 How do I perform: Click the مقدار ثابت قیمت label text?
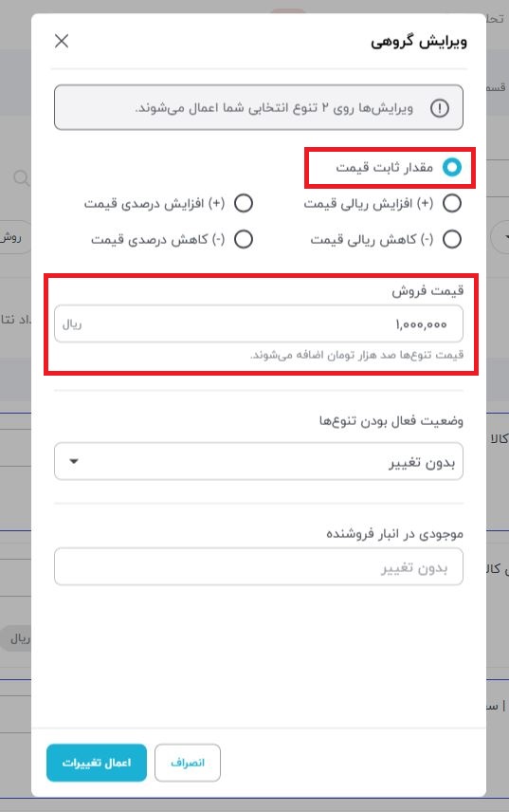coord(384,167)
